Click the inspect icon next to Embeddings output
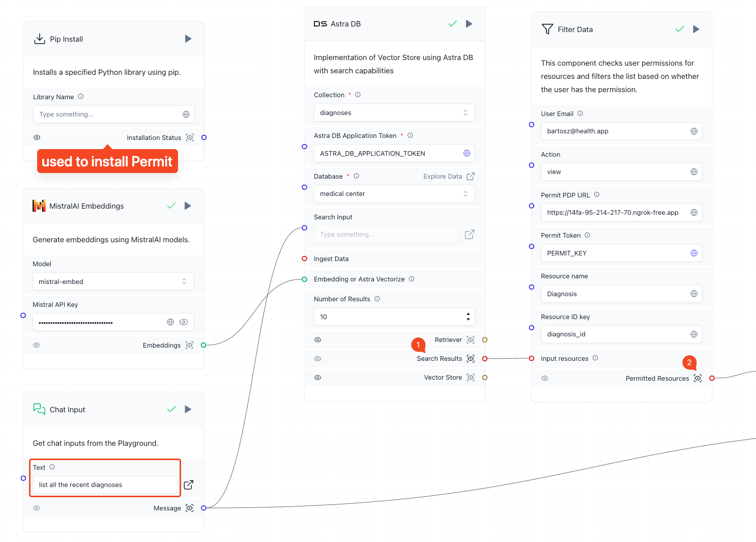This screenshot has width=756, height=542. click(189, 345)
